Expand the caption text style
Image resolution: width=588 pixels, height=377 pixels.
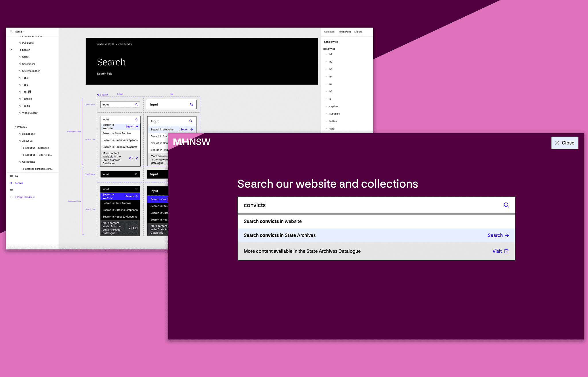326,106
